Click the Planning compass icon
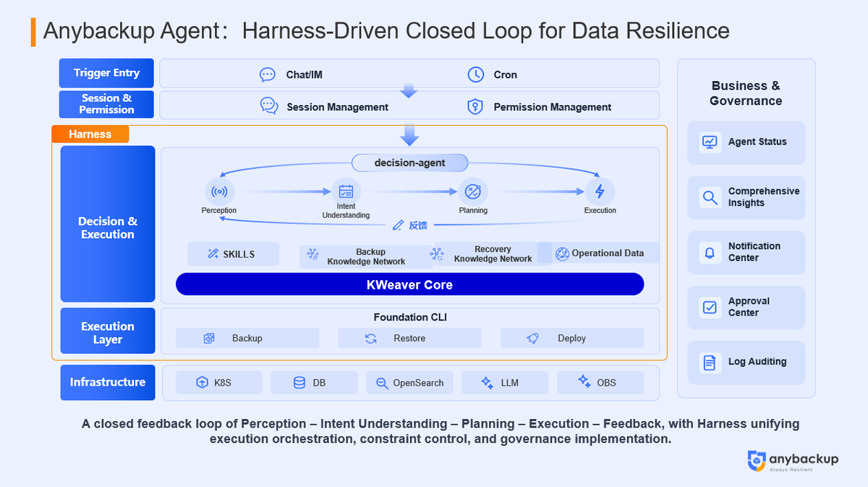 pyautogui.click(x=474, y=192)
